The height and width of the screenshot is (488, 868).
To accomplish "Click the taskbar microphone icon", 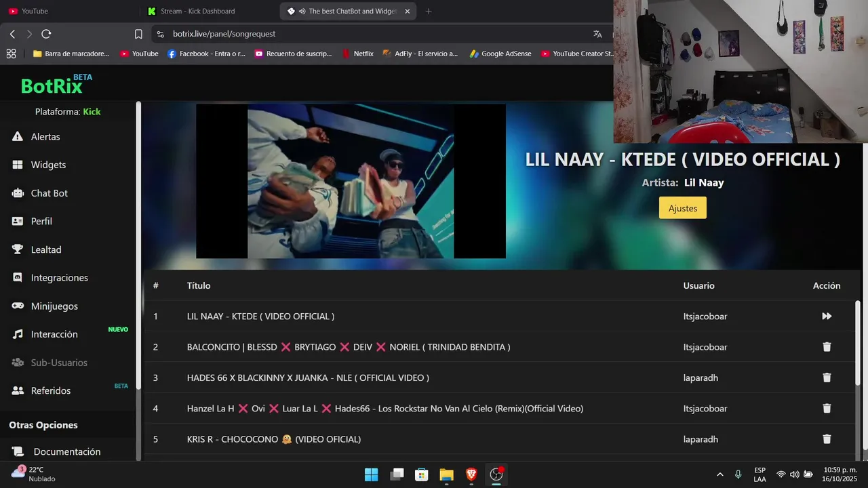I will pyautogui.click(x=738, y=474).
